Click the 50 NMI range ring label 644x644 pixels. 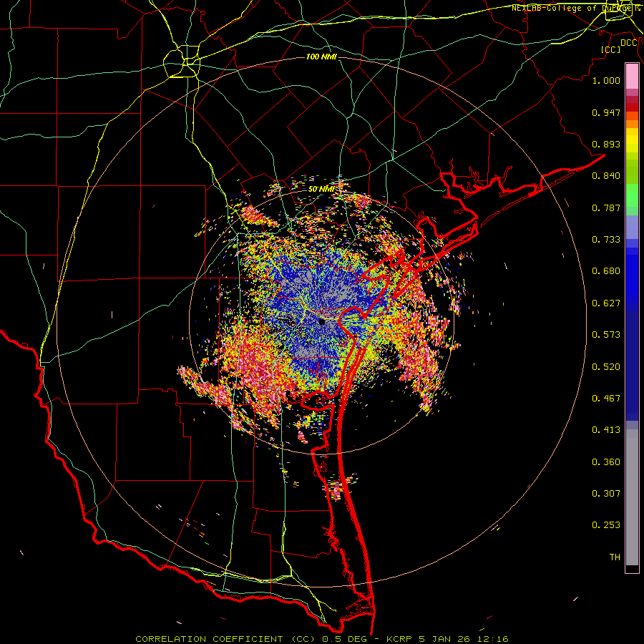[x=321, y=189]
